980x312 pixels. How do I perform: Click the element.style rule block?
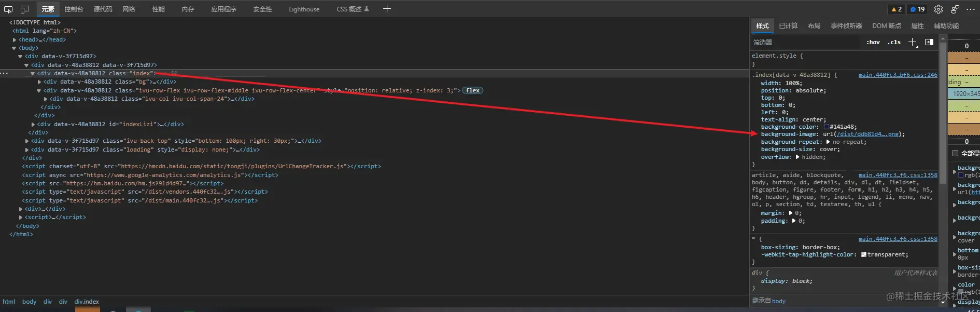pos(844,60)
